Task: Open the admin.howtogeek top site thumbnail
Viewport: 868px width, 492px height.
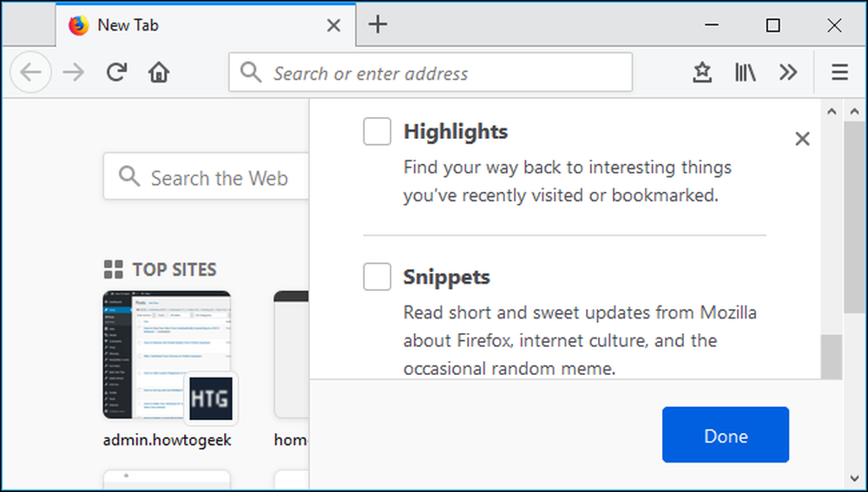Action: pyautogui.click(x=167, y=355)
